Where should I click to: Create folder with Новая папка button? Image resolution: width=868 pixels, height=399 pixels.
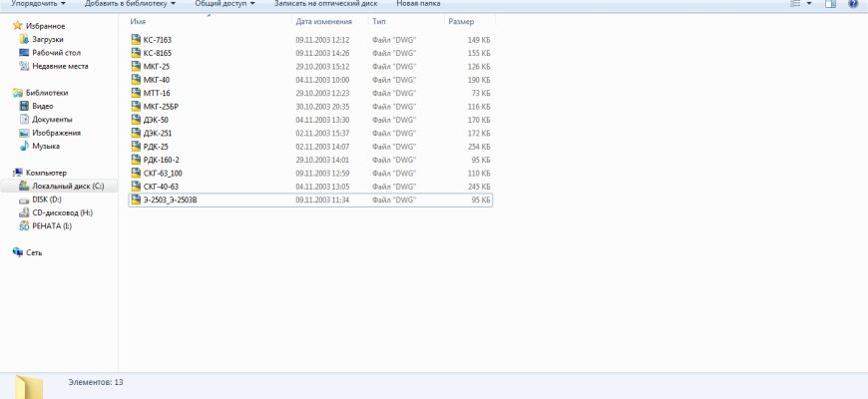click(x=418, y=5)
